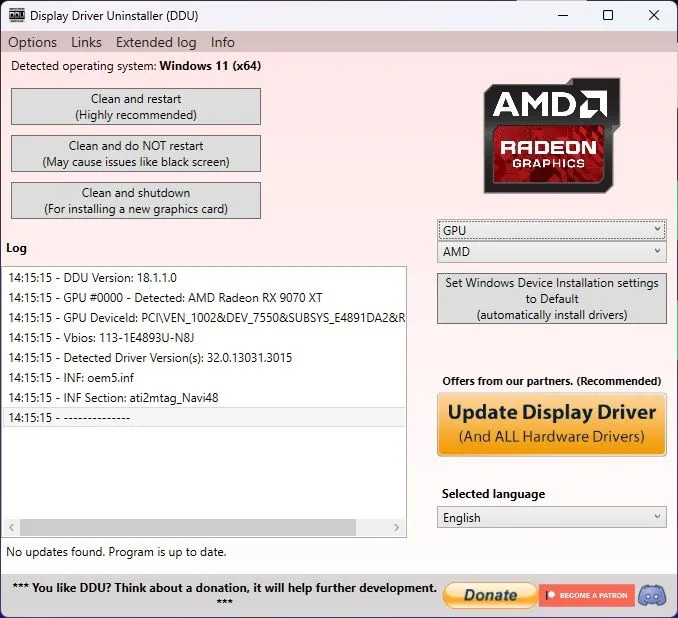The image size is (678, 618).
Task: Open the English language dropdown
Action: [551, 517]
